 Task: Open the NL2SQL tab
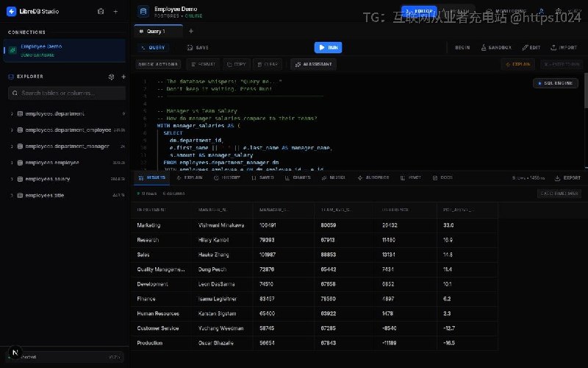(334, 177)
